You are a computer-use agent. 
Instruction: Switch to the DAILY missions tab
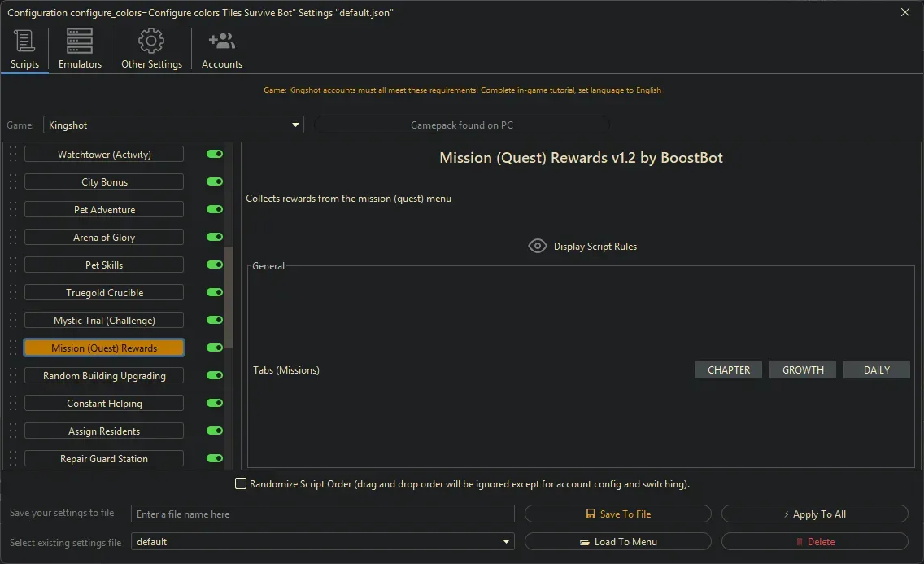[876, 369]
